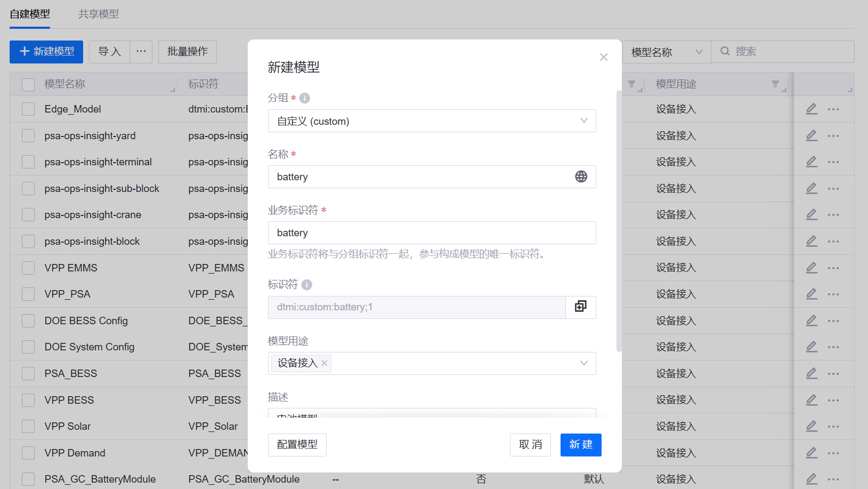
Task: Click the info icon next to 标识符
Action: (x=307, y=285)
